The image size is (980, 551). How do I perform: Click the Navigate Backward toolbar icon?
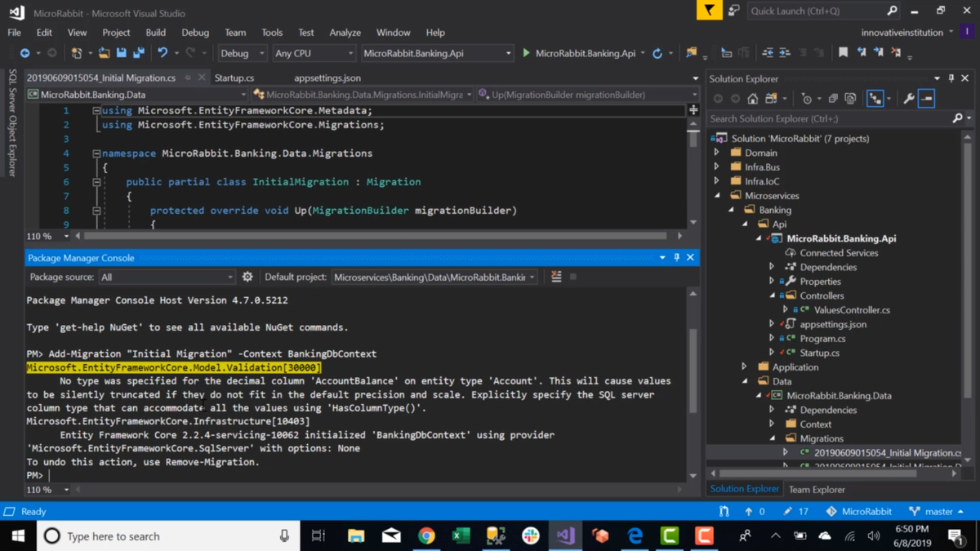click(24, 53)
